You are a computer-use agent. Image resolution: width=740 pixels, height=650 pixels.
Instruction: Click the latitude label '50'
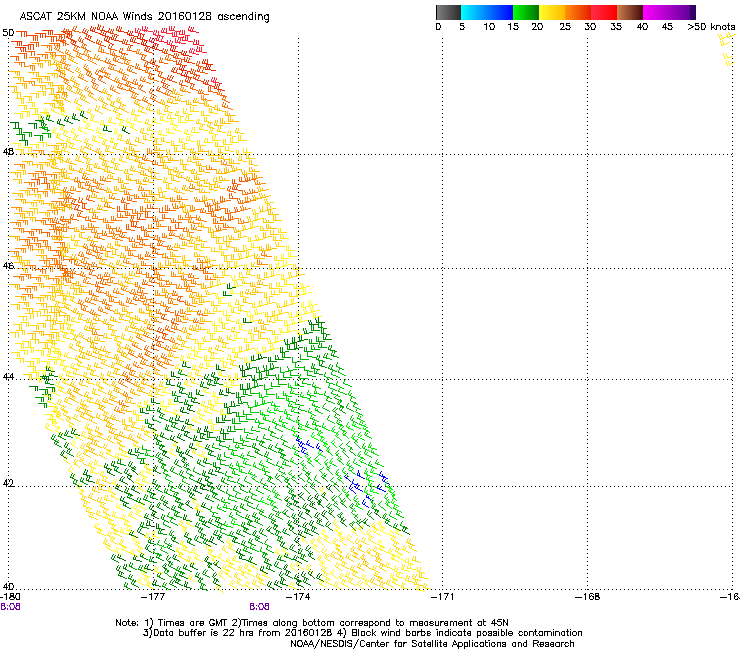pos(8,33)
